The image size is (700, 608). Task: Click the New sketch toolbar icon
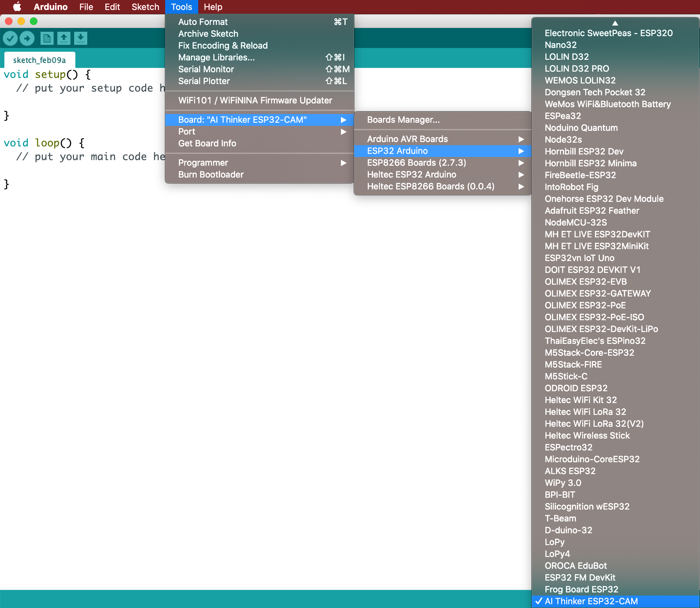point(47,38)
